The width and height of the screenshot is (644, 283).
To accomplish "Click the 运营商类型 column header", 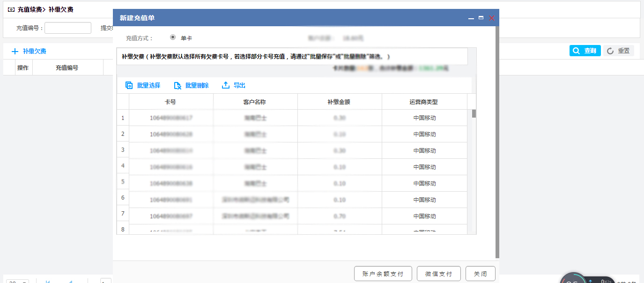I will tap(424, 102).
